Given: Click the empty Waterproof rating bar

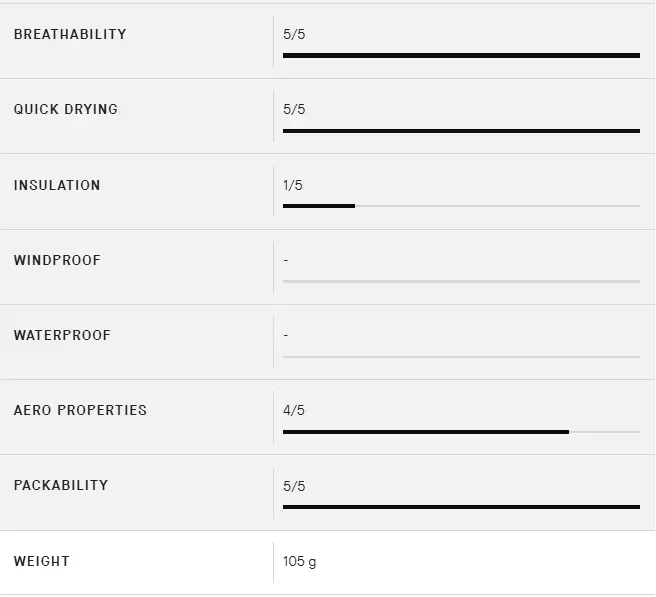Looking at the screenshot, I should coord(461,356).
